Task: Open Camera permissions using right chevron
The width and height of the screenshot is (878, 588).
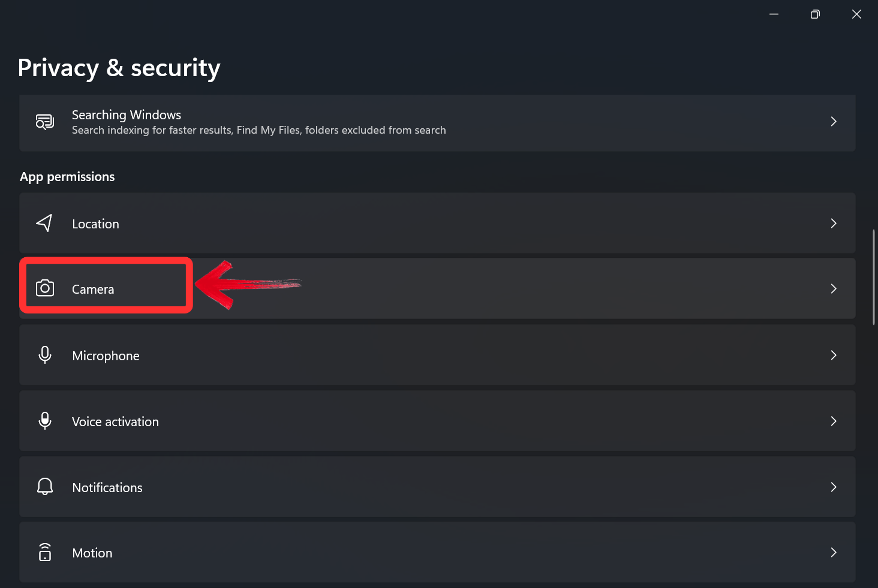Action: pos(834,289)
